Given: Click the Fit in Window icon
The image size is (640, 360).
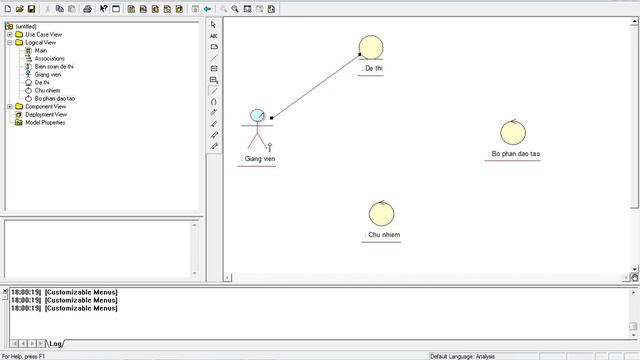Looking at the screenshot, I should (247, 9).
